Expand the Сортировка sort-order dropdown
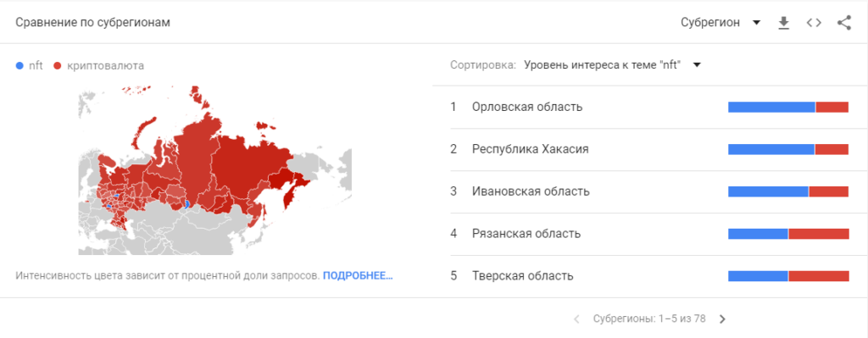The image size is (868, 338). click(x=612, y=65)
